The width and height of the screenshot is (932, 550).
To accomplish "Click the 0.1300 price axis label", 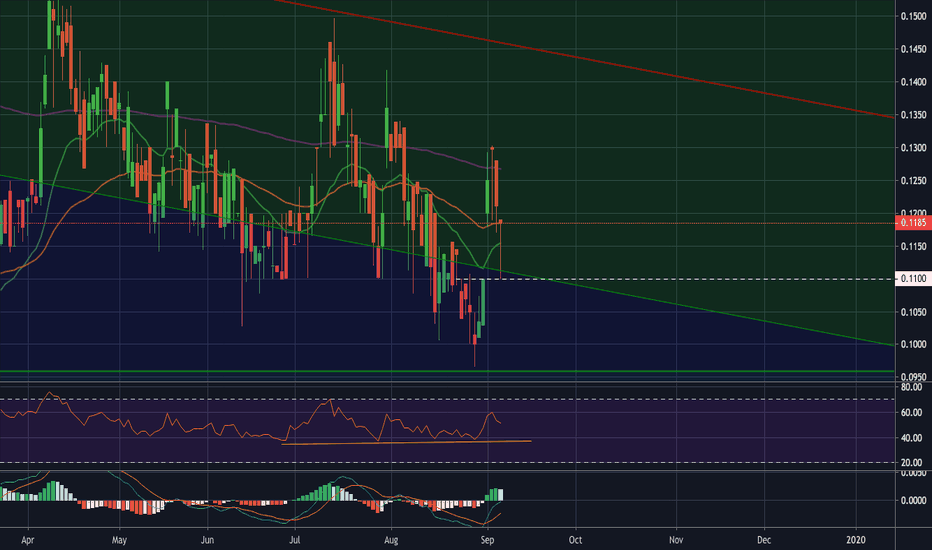I will click(x=914, y=147).
